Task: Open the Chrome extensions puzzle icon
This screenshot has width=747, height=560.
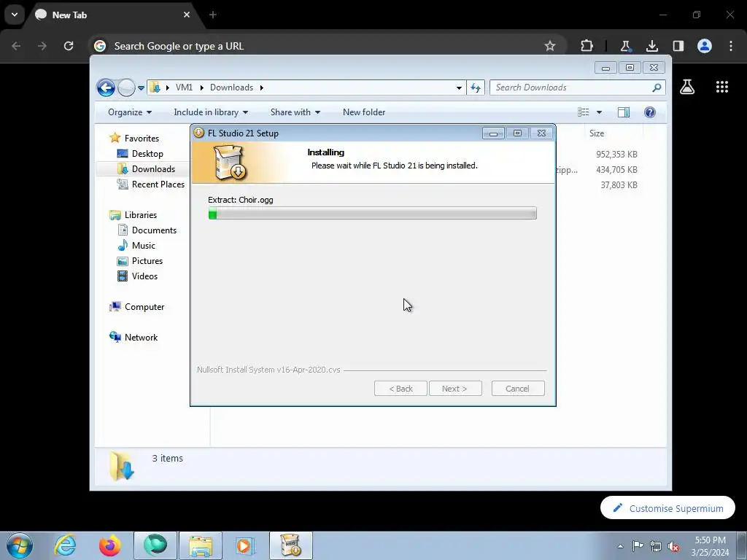Action: pyautogui.click(x=587, y=46)
